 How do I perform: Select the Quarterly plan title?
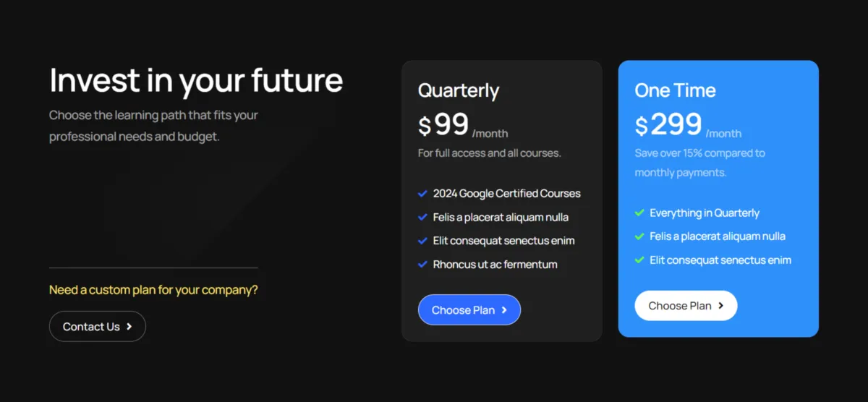point(459,90)
